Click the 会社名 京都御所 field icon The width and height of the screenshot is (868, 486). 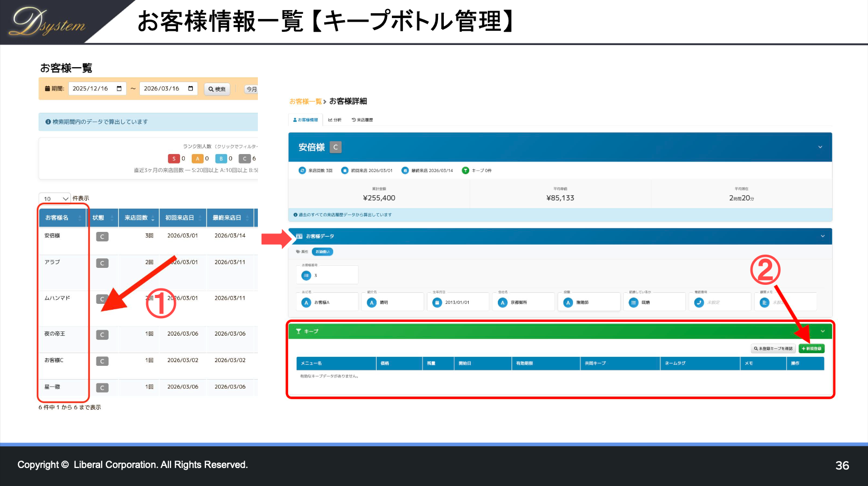503,302
